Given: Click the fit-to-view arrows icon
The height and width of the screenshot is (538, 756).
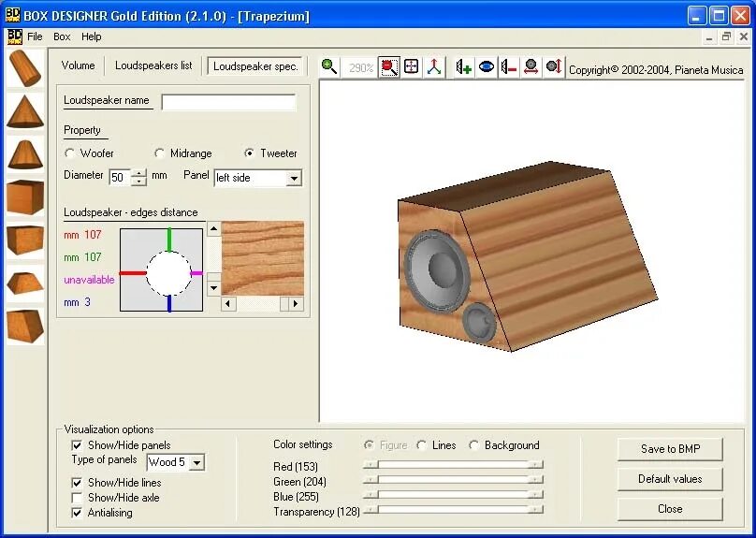Looking at the screenshot, I should point(412,67).
